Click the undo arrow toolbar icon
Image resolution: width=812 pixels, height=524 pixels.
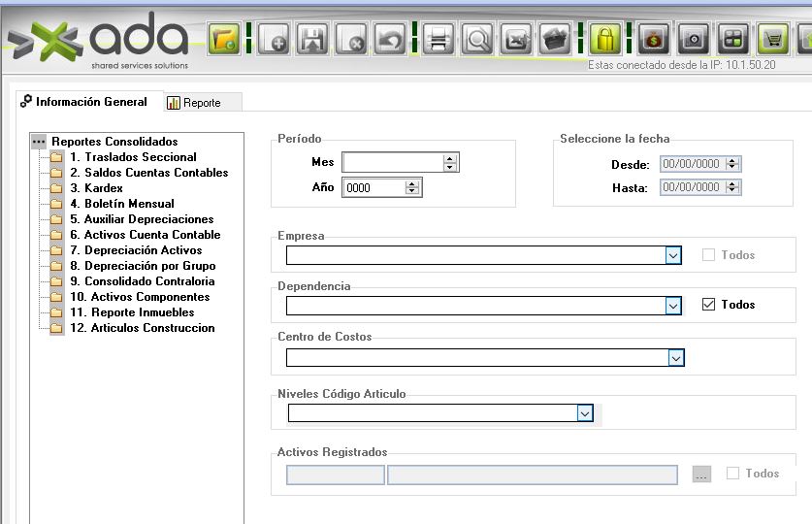(389, 41)
